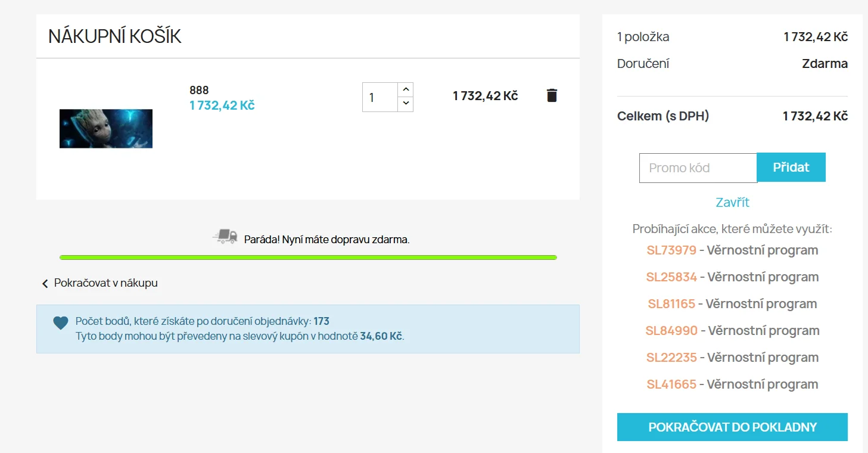Select promo code SL81165
The image size is (868, 453).
pos(671,304)
